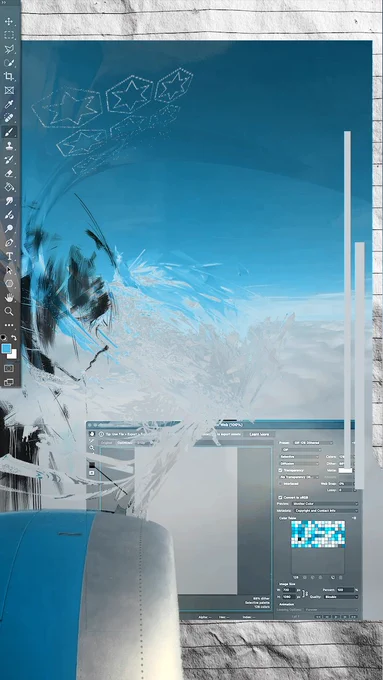Pick a color in the Color Table grid
Screen dimensions: 383x680
(x=318, y=534)
